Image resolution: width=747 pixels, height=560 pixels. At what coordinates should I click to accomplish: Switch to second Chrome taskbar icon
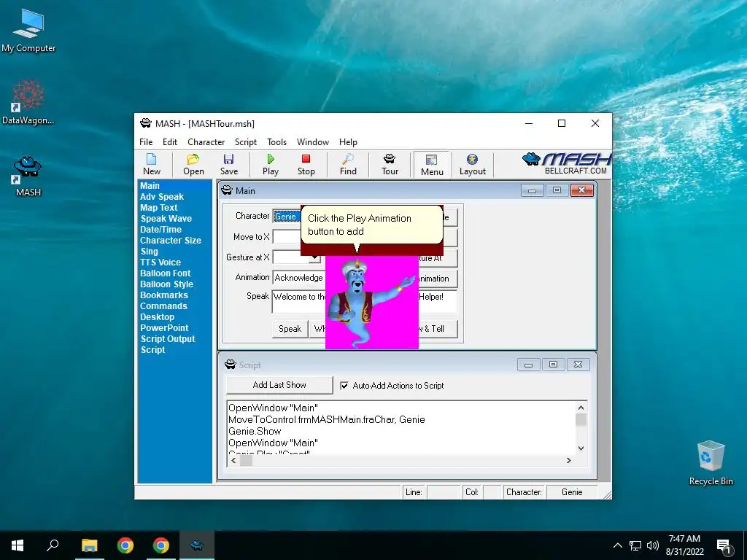pos(161,545)
